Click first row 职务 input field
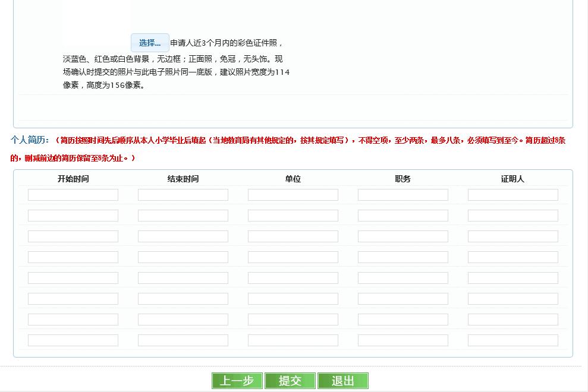This screenshot has height=392, width=588. [403, 195]
